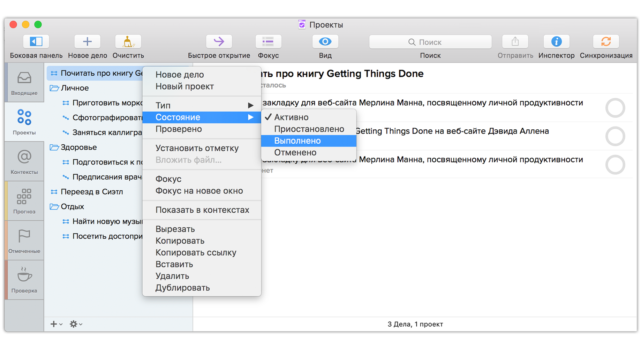
Task: Click the Очистить broom icon
Action: pos(128,42)
